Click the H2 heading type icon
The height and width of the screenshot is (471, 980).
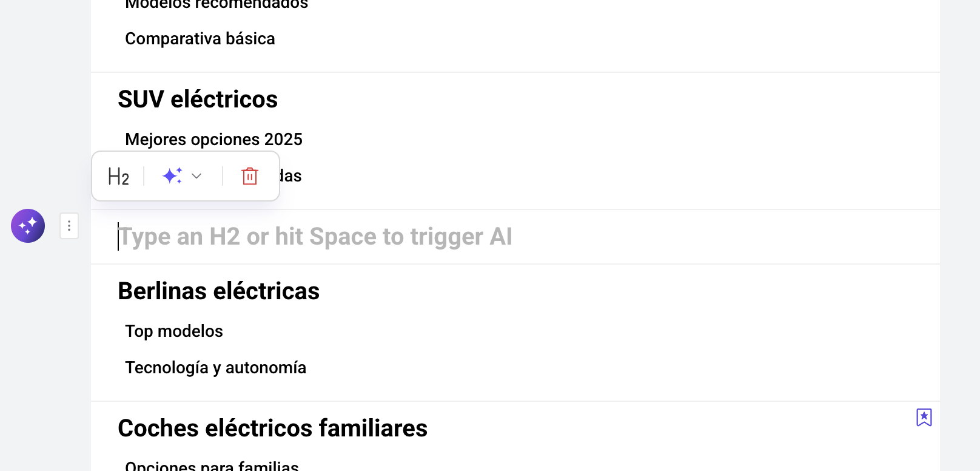click(x=118, y=177)
